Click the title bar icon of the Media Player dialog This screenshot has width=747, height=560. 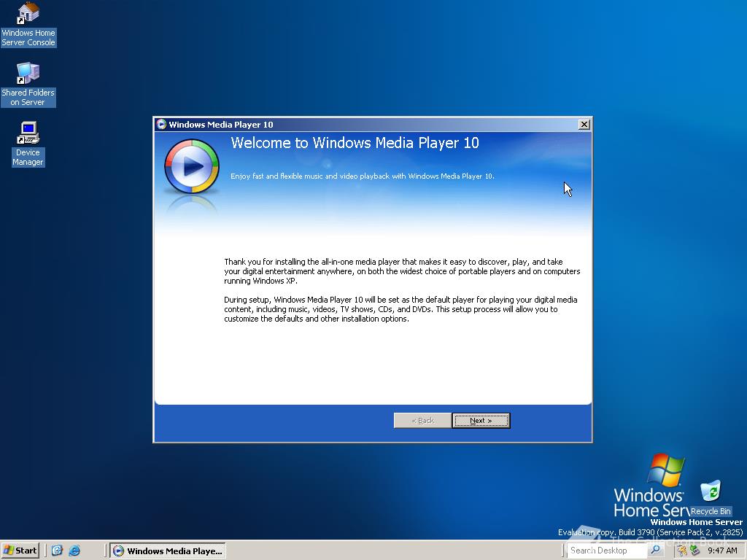tap(161, 124)
